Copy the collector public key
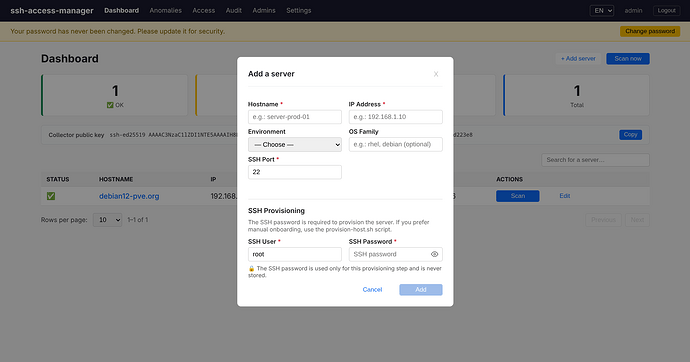 [x=630, y=135]
